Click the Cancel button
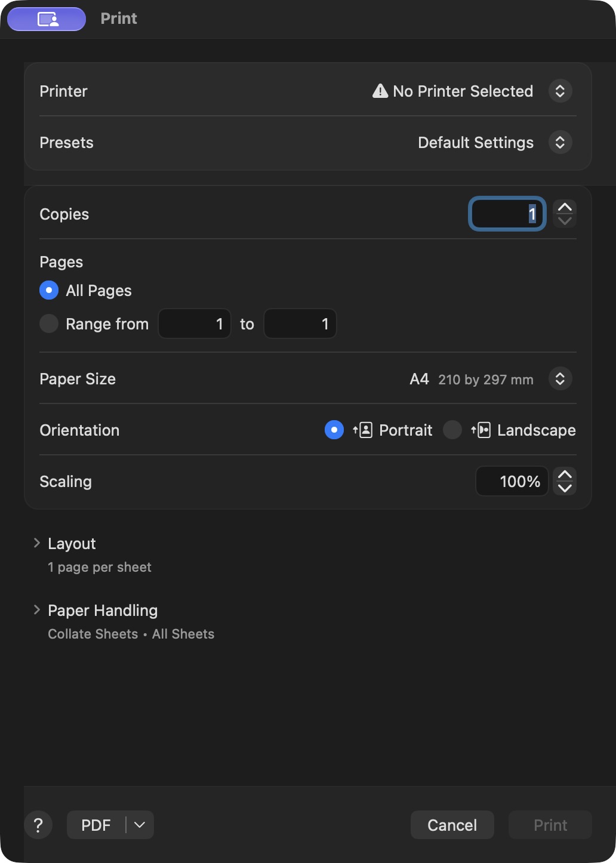The width and height of the screenshot is (616, 863). [452, 825]
